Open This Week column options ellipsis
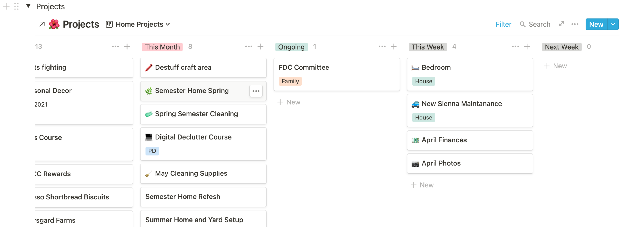 pyautogui.click(x=515, y=47)
